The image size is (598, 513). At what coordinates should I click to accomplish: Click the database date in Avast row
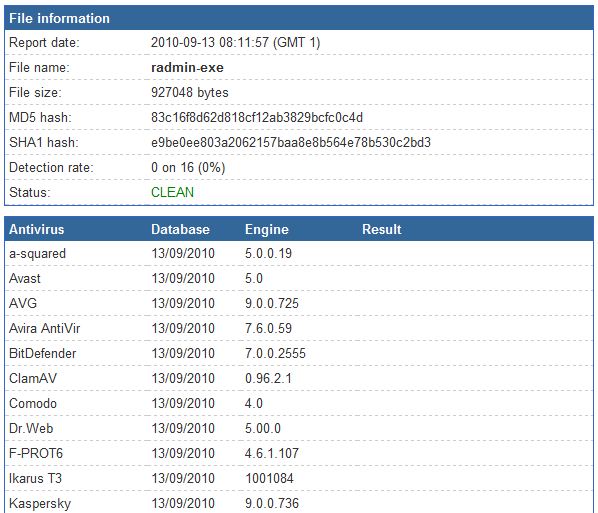click(x=183, y=278)
